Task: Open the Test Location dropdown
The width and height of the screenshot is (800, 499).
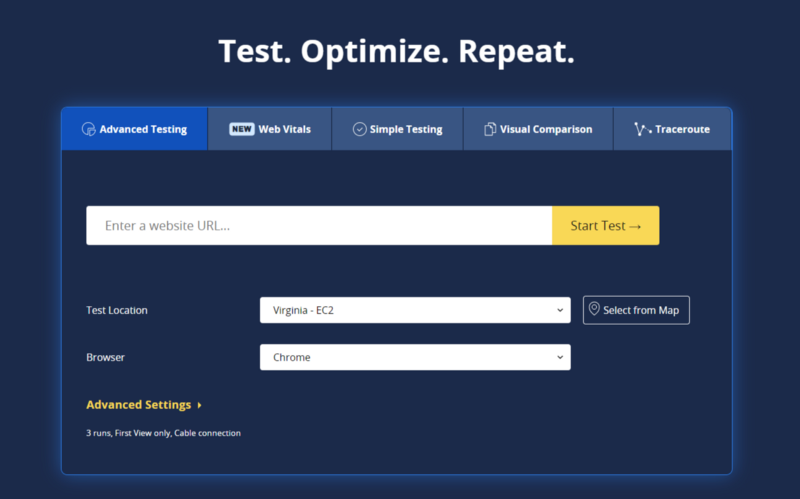Action: 414,310
